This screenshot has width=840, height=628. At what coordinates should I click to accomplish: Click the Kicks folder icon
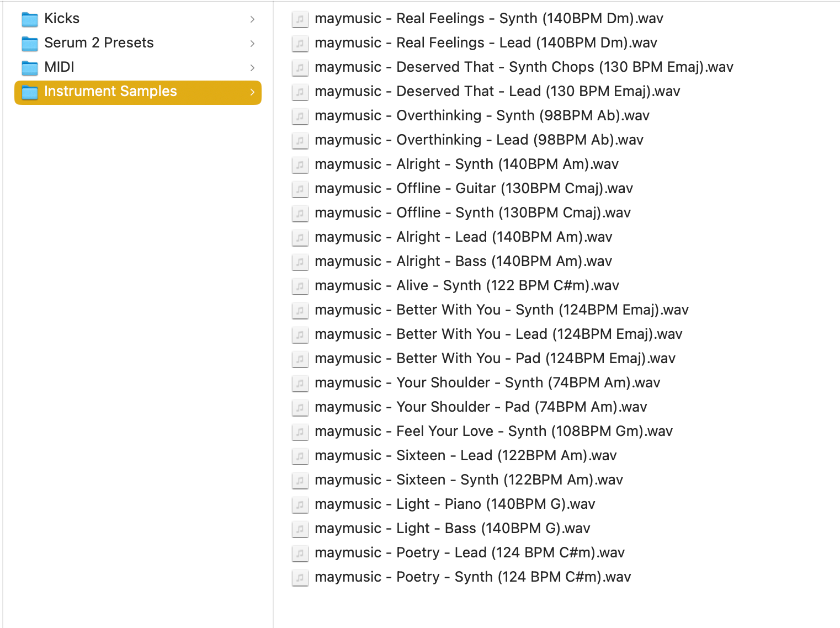pyautogui.click(x=30, y=19)
